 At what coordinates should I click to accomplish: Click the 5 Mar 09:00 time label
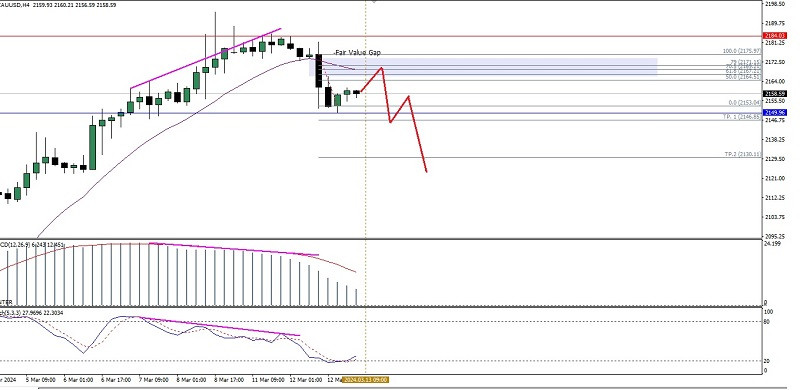pyautogui.click(x=41, y=380)
